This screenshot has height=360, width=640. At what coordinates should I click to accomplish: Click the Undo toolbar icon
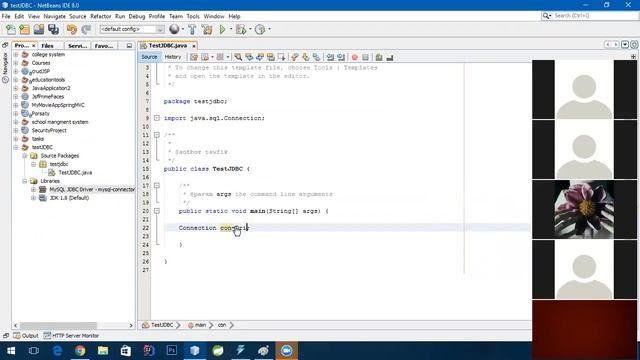point(71,29)
